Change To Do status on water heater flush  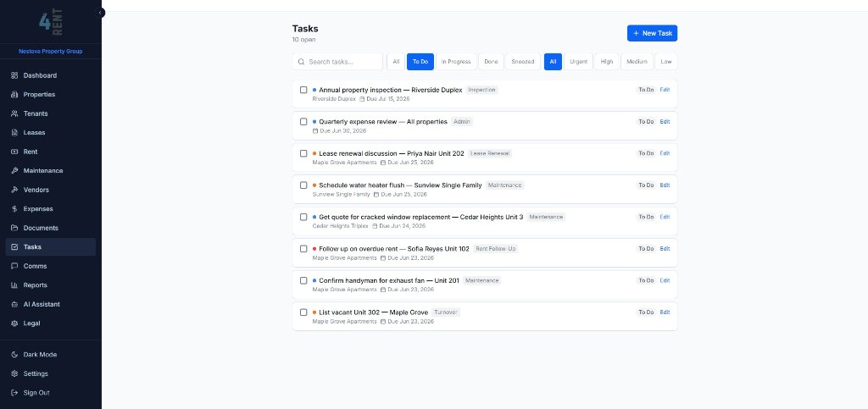coord(646,185)
